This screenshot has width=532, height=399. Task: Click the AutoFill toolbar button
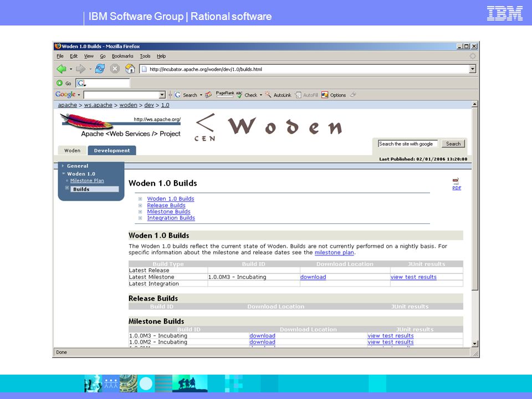tap(306, 95)
